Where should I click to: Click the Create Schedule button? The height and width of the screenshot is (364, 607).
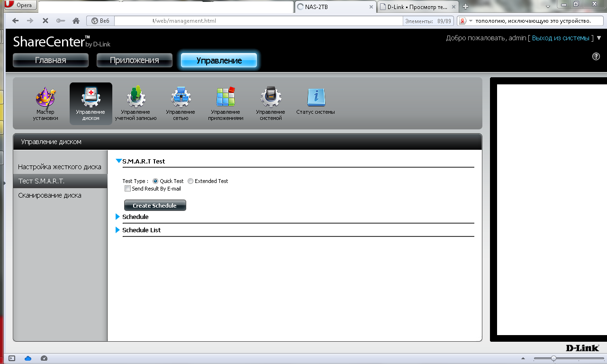pos(155,206)
